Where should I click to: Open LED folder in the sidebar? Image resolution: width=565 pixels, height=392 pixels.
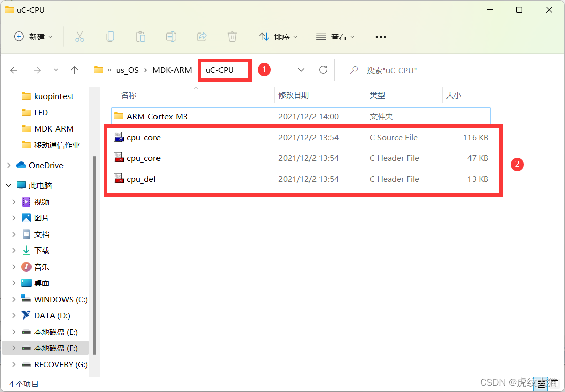click(40, 112)
